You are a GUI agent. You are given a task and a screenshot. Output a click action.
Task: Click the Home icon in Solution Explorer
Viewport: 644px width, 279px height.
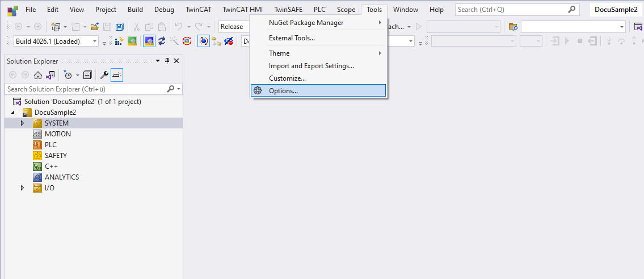tap(38, 75)
